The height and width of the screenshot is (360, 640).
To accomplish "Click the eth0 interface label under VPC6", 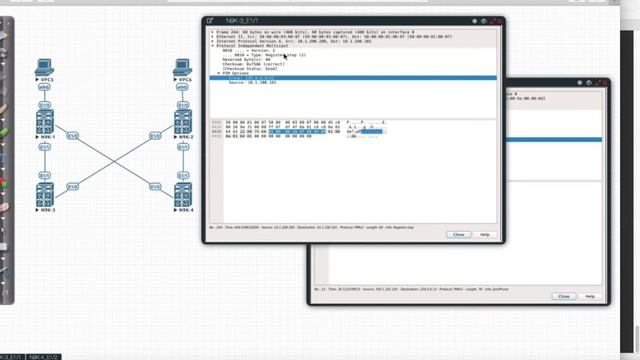I will point(182,87).
